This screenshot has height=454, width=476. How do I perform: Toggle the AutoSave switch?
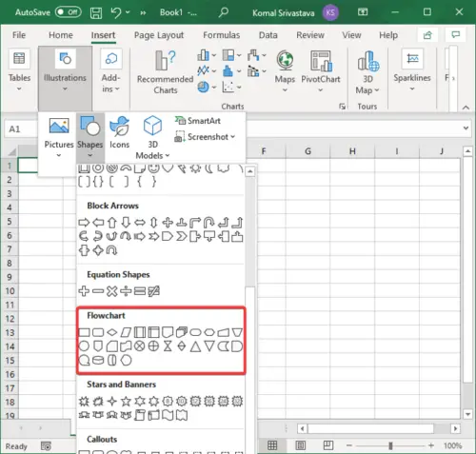pyautogui.click(x=68, y=12)
